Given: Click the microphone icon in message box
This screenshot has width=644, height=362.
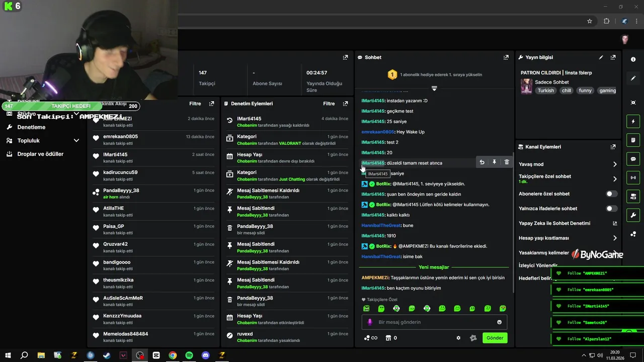Looking at the screenshot, I should pos(370,322).
